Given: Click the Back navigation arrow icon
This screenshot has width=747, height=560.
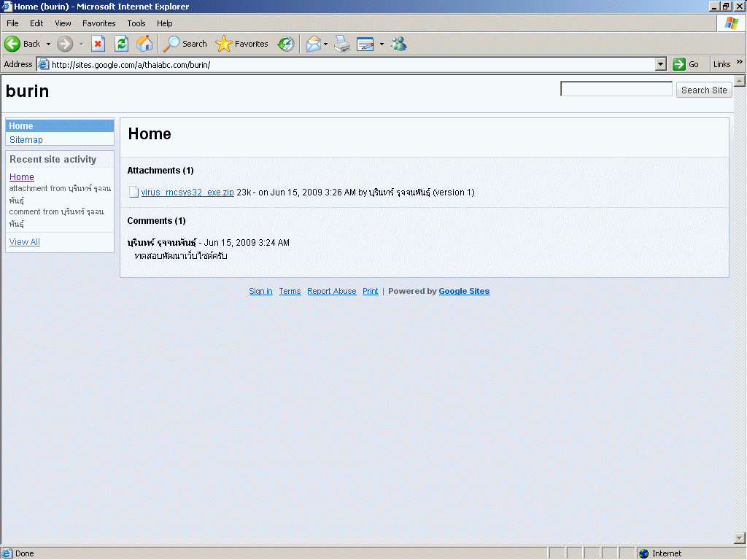Looking at the screenshot, I should [x=12, y=44].
